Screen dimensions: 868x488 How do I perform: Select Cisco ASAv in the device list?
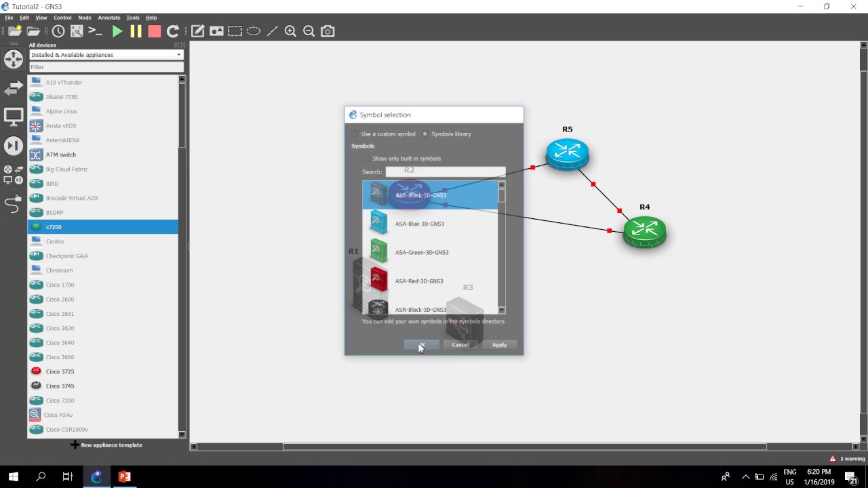coord(102,415)
